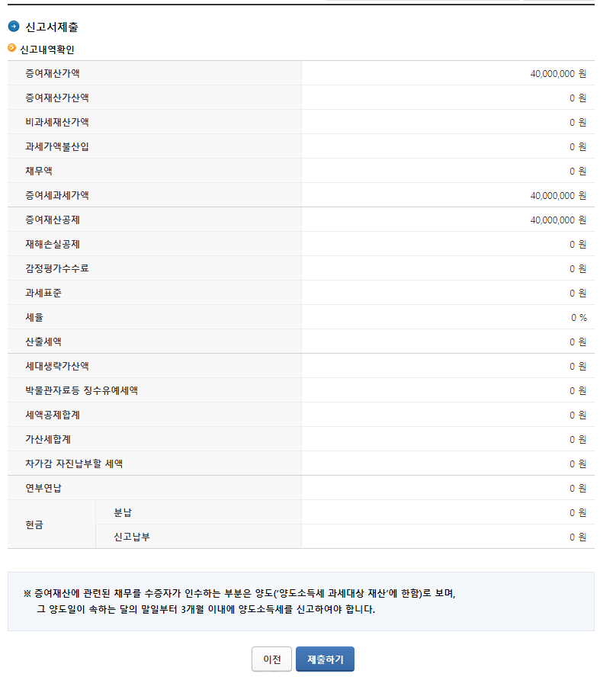Select the 신고내역확인 subheading text
This screenshot has width=616, height=680.
click(47, 50)
